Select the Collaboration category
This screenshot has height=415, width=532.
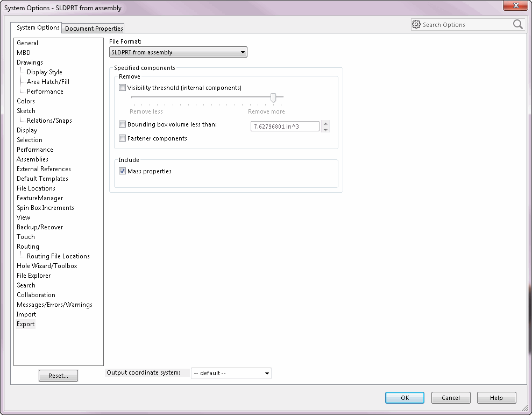[x=36, y=295]
